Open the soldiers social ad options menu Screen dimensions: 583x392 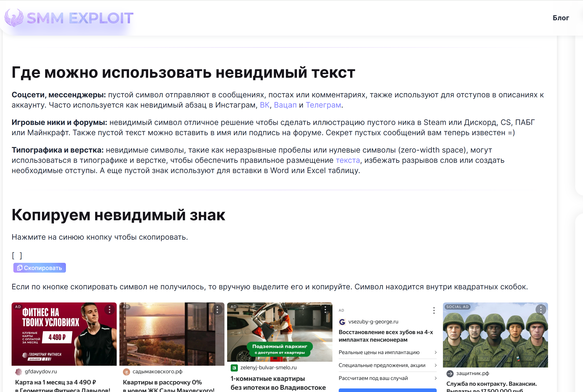pos(541,310)
